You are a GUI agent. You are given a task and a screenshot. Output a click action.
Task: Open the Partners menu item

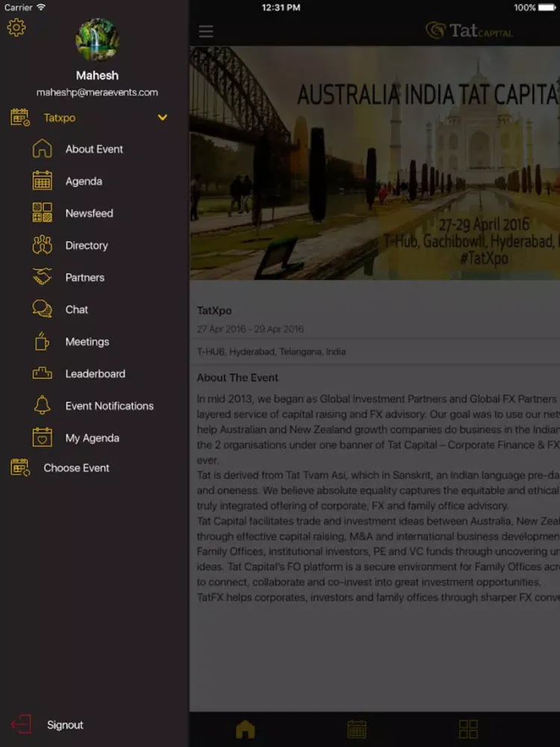(x=85, y=277)
